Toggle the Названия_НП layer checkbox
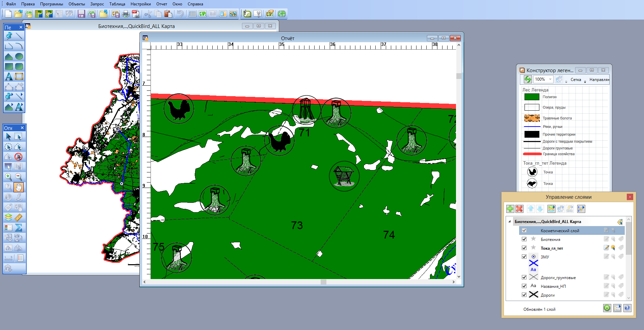The image size is (644, 330). pos(524,286)
